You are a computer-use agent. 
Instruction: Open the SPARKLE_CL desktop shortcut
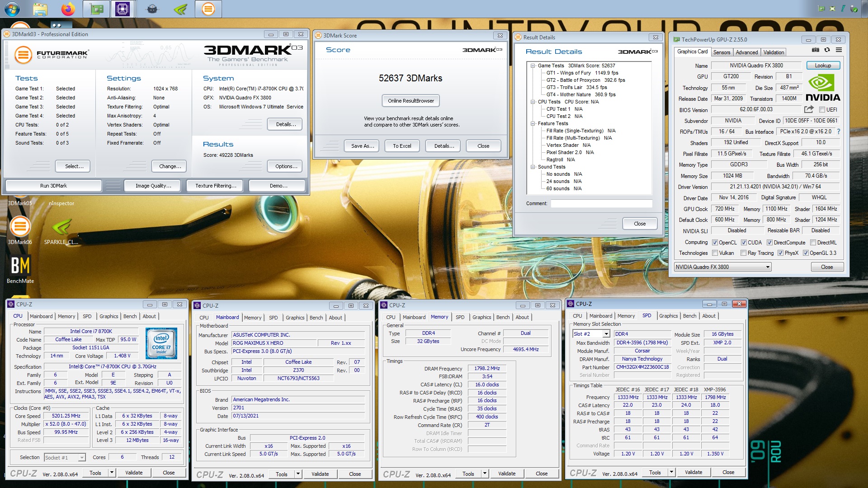pyautogui.click(x=61, y=230)
